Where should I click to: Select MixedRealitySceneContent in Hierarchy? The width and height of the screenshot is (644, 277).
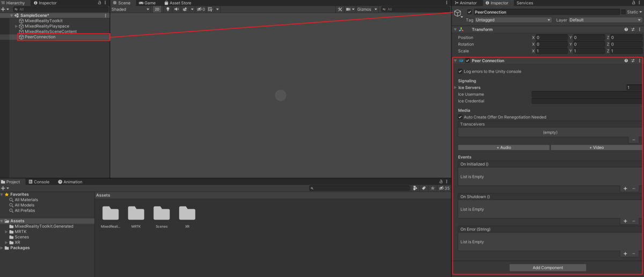(x=50, y=32)
